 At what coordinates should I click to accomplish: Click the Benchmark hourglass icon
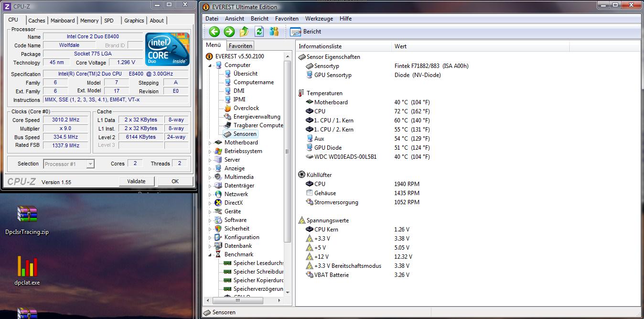click(219, 254)
